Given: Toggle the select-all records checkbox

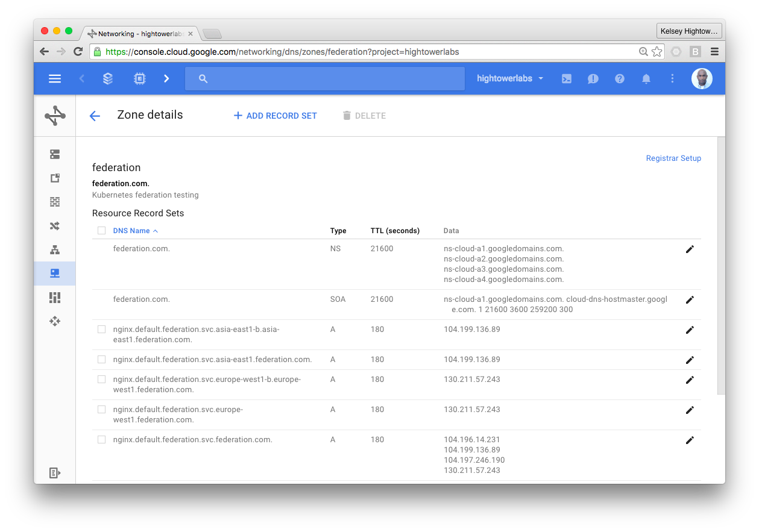Looking at the screenshot, I should 101,231.
